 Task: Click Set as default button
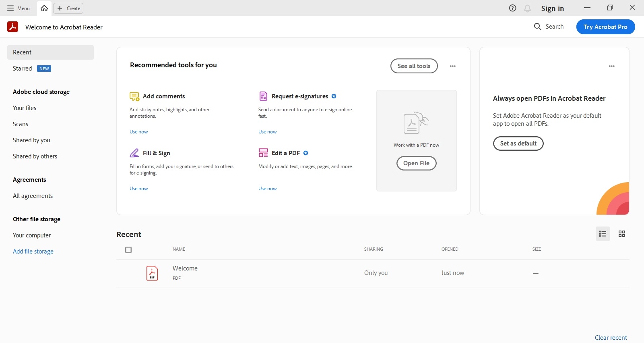pyautogui.click(x=518, y=143)
